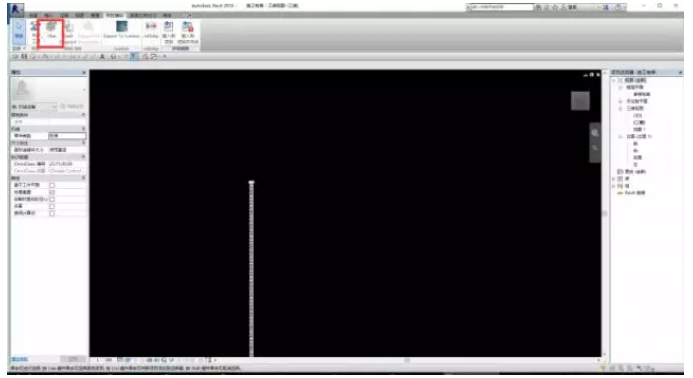The width and height of the screenshot is (693, 378).
Task: Collapse the 三维视图 node in Project Browser
Action: coord(620,108)
